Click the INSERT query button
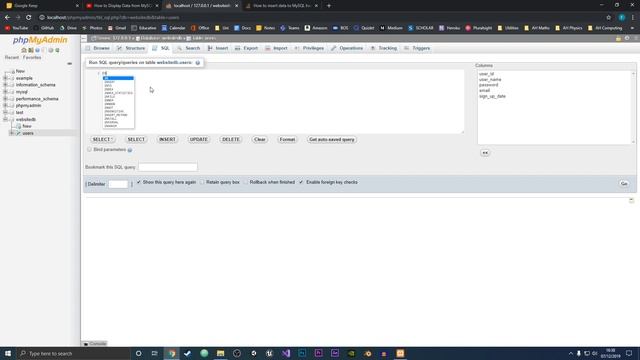The width and height of the screenshot is (640, 360). pyautogui.click(x=167, y=140)
